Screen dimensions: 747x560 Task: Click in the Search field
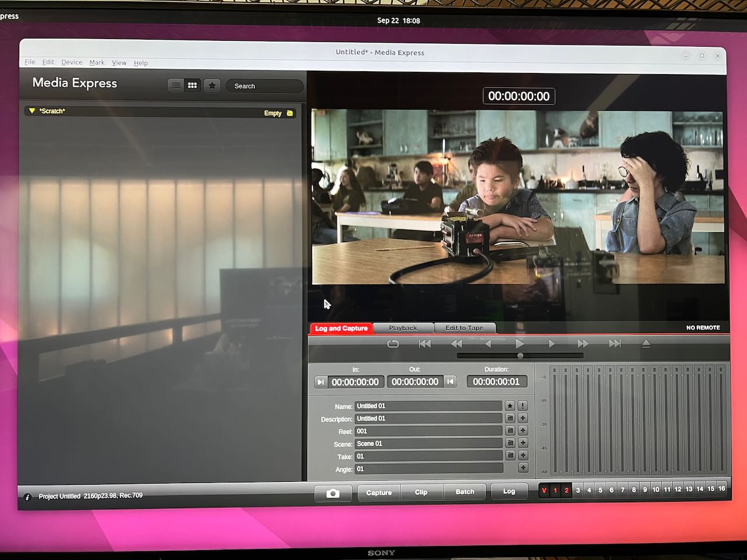[x=264, y=86]
